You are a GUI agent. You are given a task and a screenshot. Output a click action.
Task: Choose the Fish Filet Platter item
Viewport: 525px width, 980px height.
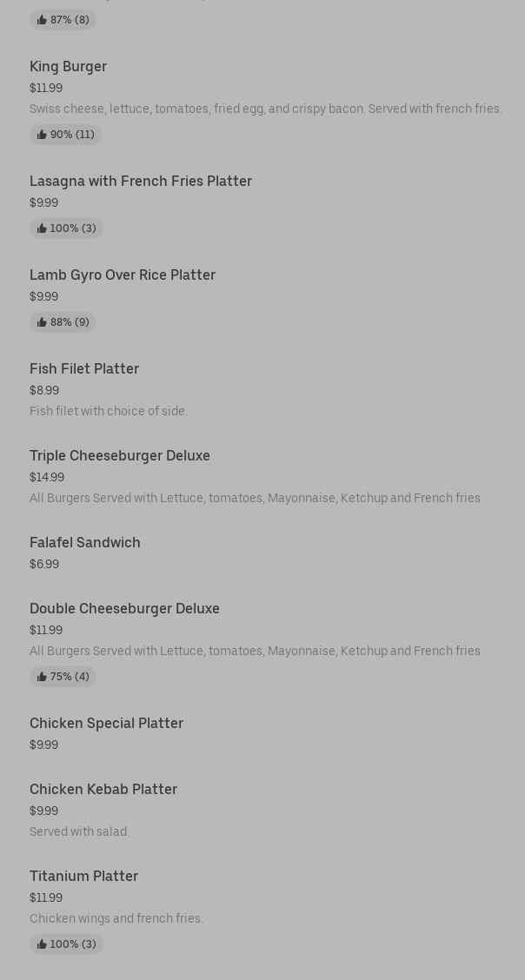[x=83, y=368]
